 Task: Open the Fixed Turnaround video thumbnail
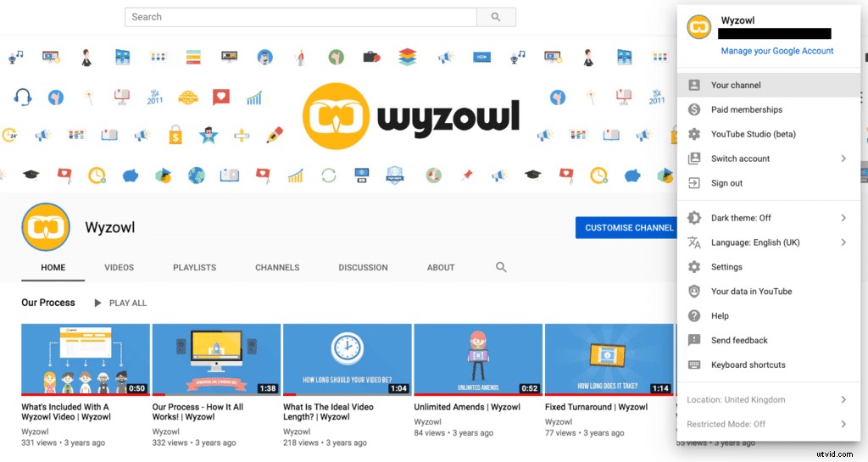pyautogui.click(x=609, y=359)
